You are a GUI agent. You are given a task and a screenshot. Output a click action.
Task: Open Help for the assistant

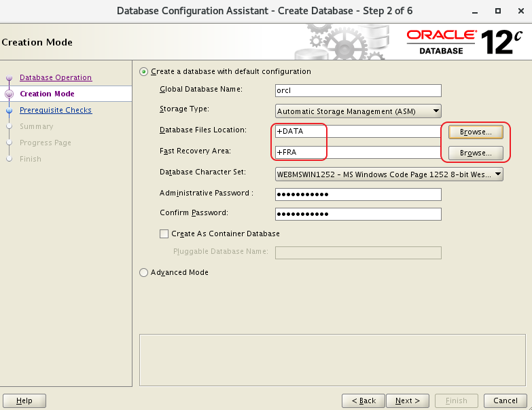pos(24,400)
